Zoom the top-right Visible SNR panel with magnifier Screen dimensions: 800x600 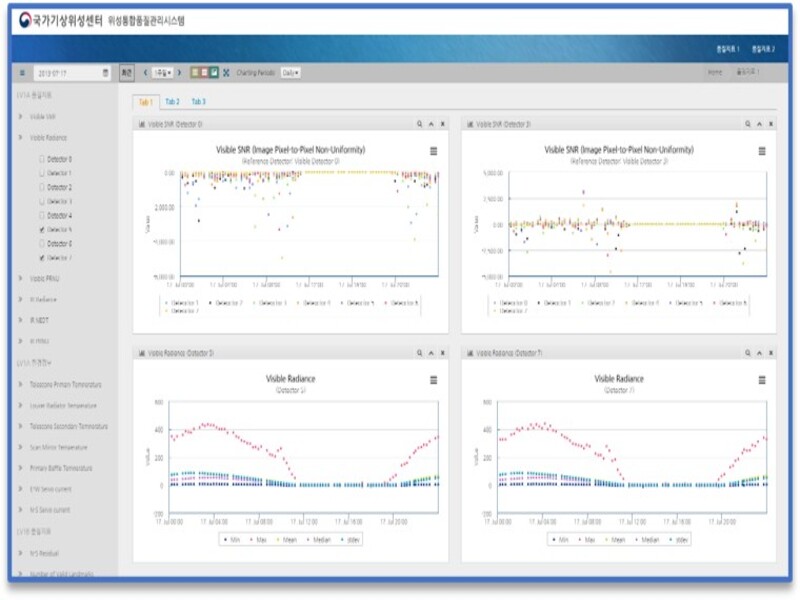click(x=747, y=125)
